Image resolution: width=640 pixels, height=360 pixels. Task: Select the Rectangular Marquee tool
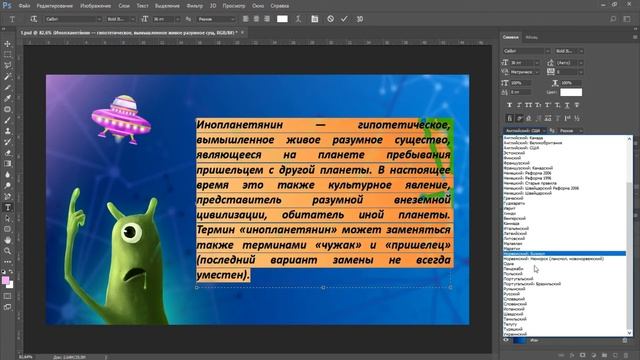pos(7,55)
